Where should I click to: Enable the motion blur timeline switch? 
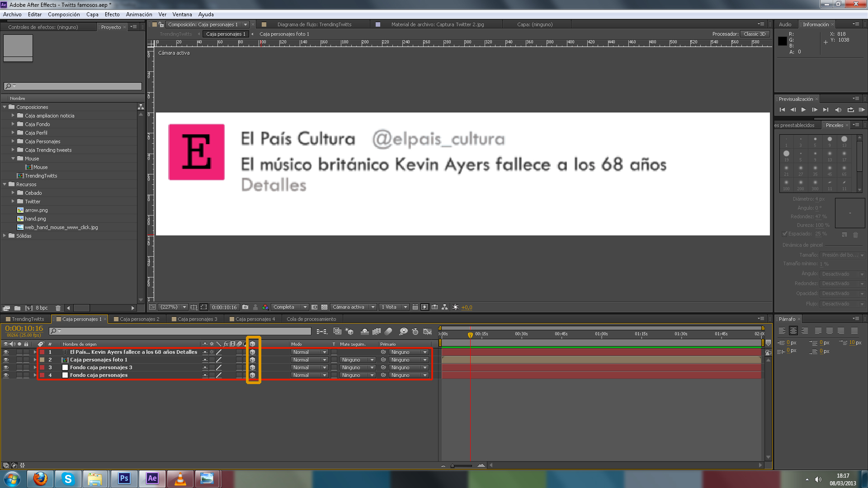pos(388,332)
